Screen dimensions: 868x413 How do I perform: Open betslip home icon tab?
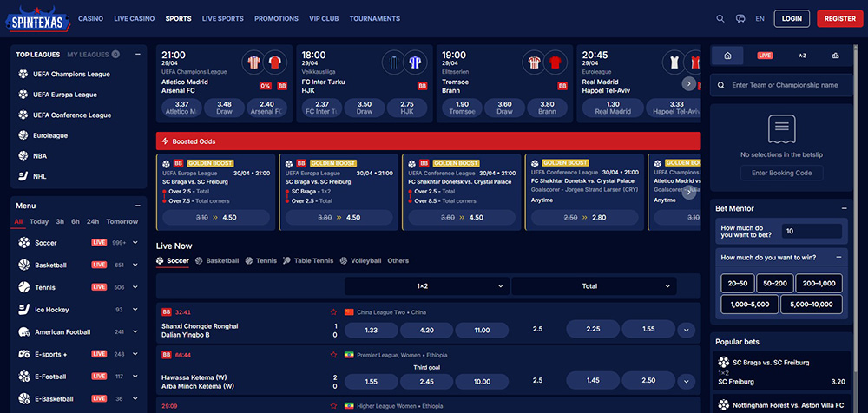(727, 56)
